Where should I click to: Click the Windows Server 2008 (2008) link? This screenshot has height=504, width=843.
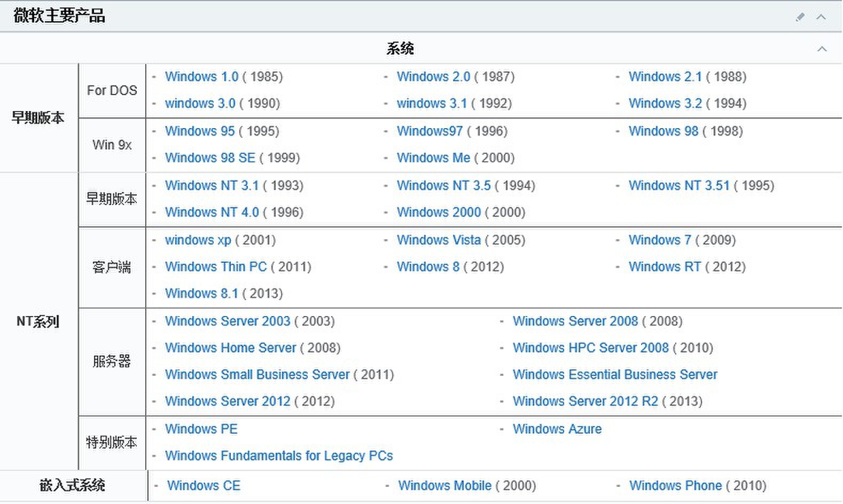575,321
